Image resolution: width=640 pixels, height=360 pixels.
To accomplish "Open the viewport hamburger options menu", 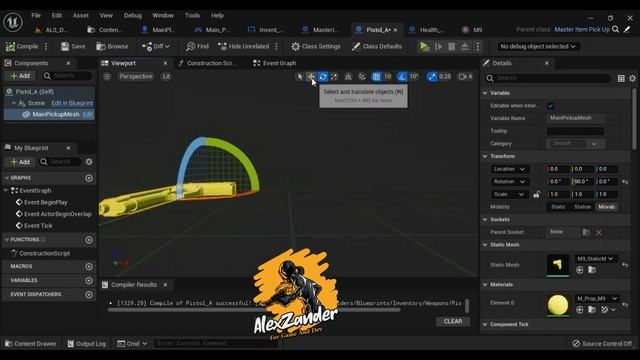I will [x=107, y=76].
